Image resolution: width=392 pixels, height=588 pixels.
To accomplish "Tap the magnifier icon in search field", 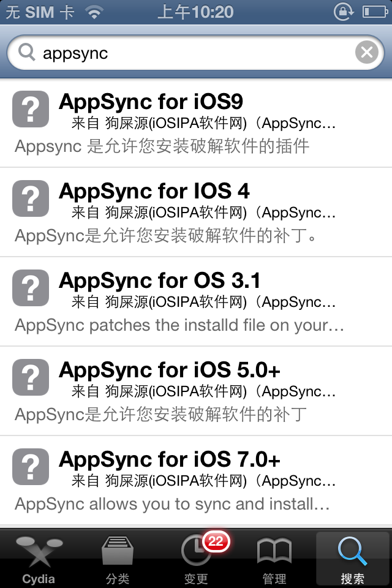I will (26, 51).
